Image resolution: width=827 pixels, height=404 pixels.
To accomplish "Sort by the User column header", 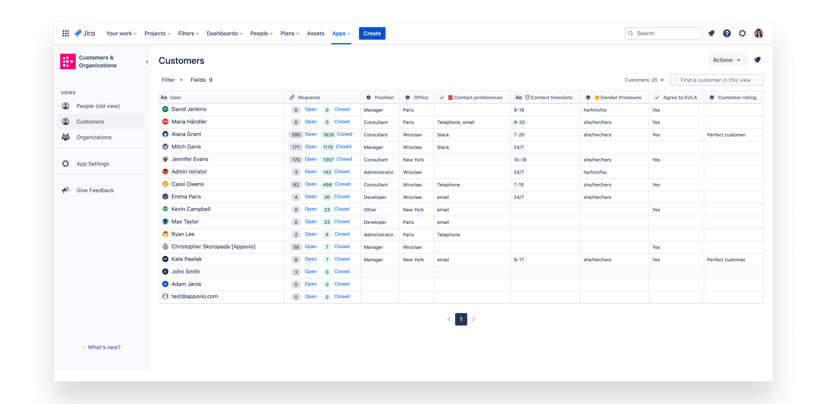I will pos(222,98).
